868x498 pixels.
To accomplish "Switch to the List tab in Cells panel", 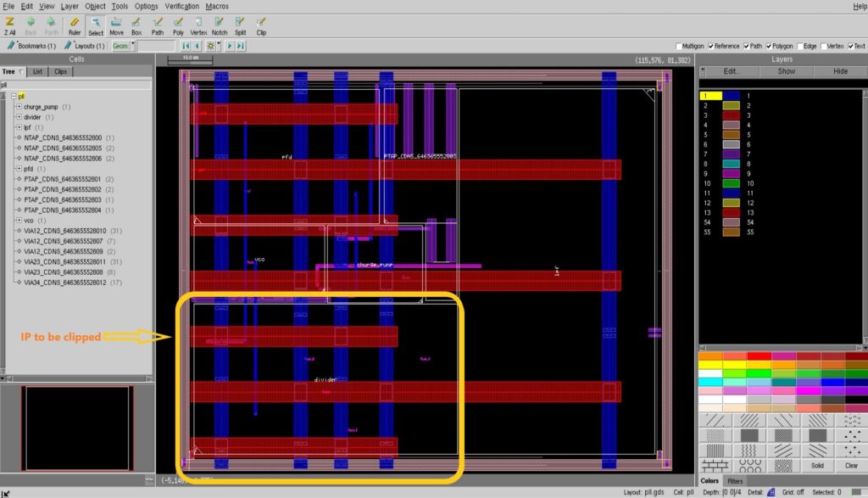I will point(36,71).
